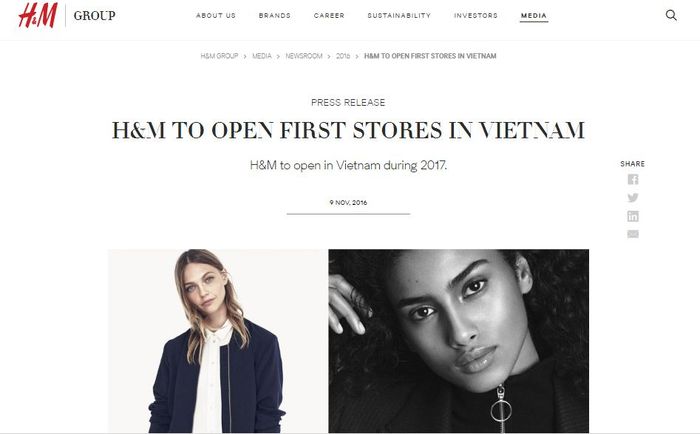Image resolution: width=700 pixels, height=434 pixels.
Task: Click the GROUP text beside logo
Action: (95, 16)
